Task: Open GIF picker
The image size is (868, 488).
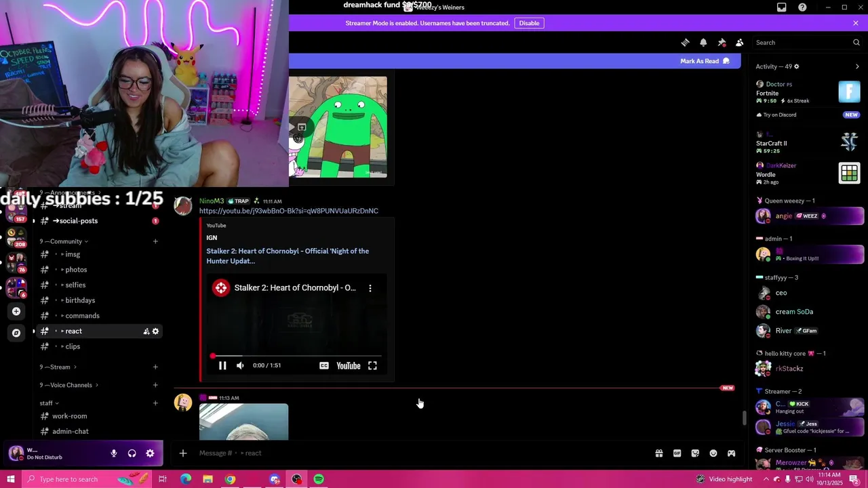Action: tap(677, 453)
